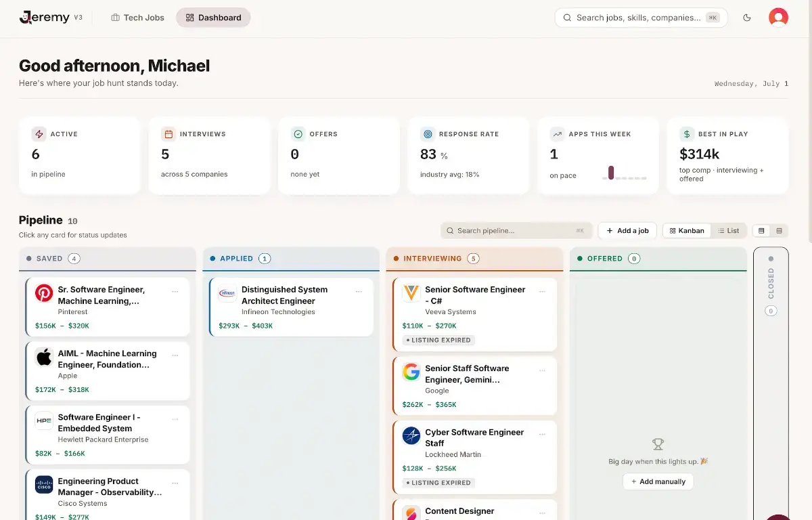Click the $262K – $365K salary range
Image resolution: width=812 pixels, height=520 pixels.
429,405
